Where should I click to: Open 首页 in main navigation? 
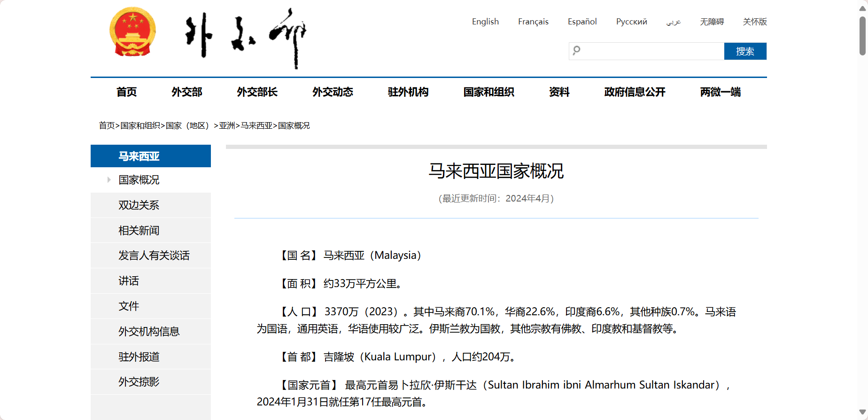126,92
